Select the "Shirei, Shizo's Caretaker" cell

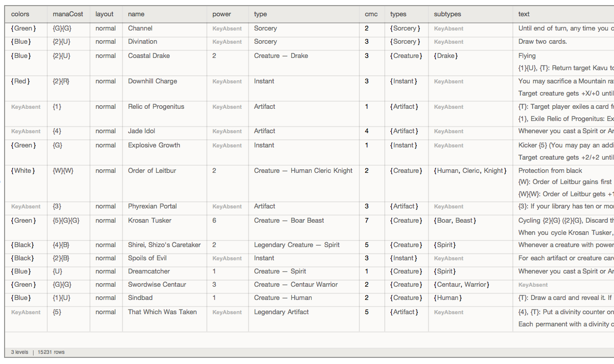point(164,245)
